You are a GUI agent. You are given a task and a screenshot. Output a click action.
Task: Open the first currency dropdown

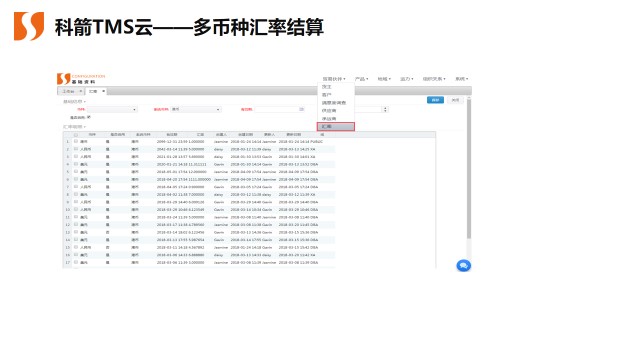coord(112,109)
